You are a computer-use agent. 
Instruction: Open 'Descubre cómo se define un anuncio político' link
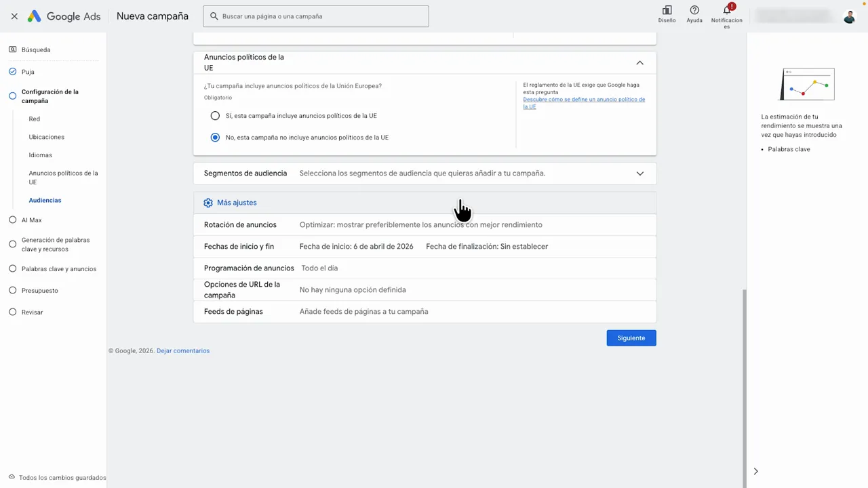tap(584, 103)
